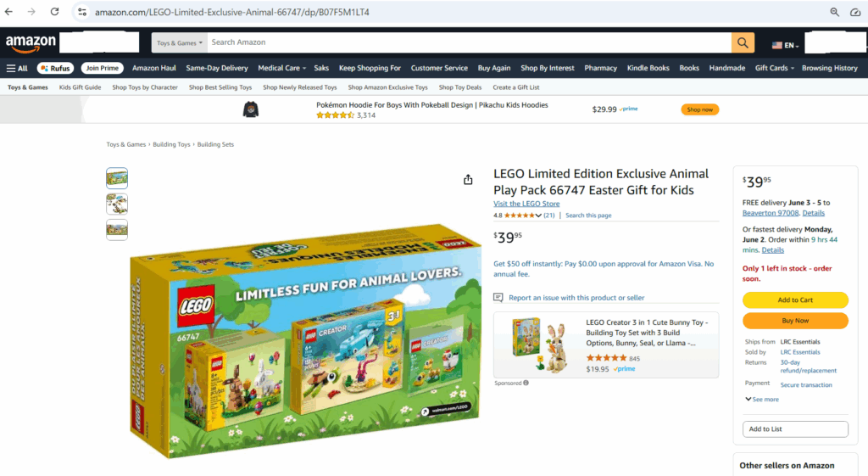Select the second product image thumbnail

tap(117, 204)
